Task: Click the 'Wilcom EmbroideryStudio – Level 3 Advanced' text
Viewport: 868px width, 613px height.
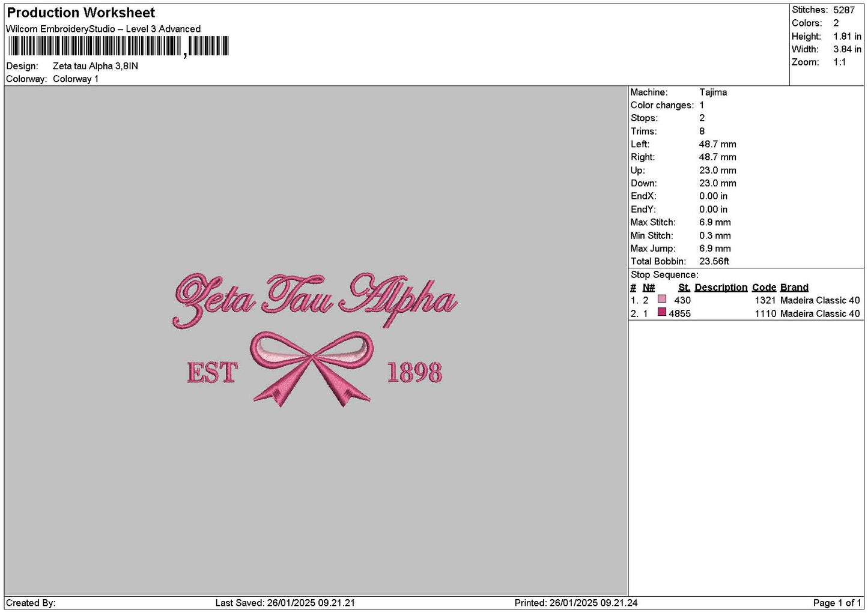Action: click(103, 29)
